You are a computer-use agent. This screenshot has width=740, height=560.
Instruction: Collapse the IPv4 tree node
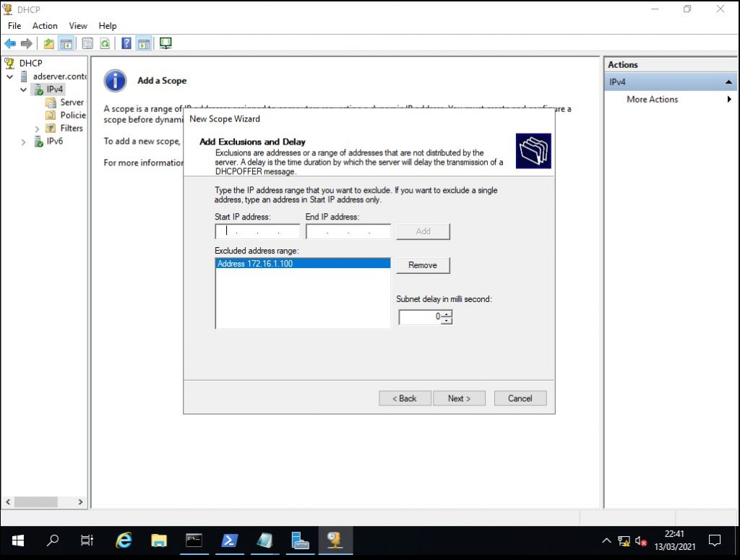(24, 90)
